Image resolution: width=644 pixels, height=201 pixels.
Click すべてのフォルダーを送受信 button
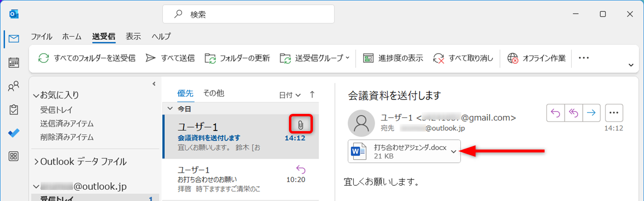(x=87, y=58)
